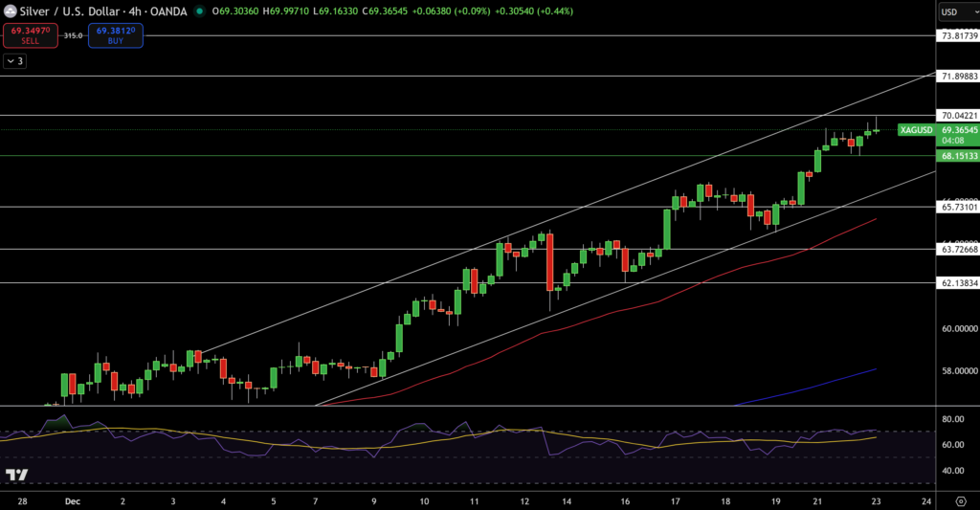This screenshot has height=510, width=980.
Task: Click the 71.89883 horizontal level label
Action: click(958, 76)
